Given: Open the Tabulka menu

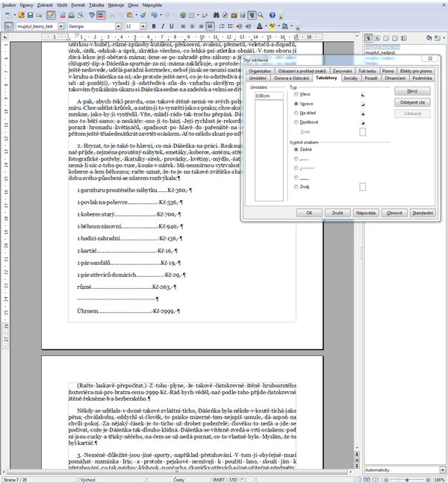Looking at the screenshot, I should tap(96, 4).
